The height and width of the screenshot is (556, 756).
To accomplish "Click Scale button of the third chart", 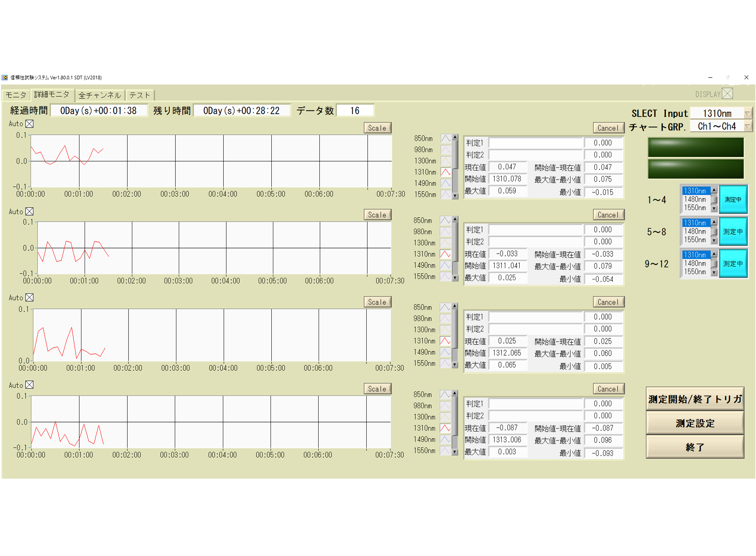I will click(x=377, y=302).
